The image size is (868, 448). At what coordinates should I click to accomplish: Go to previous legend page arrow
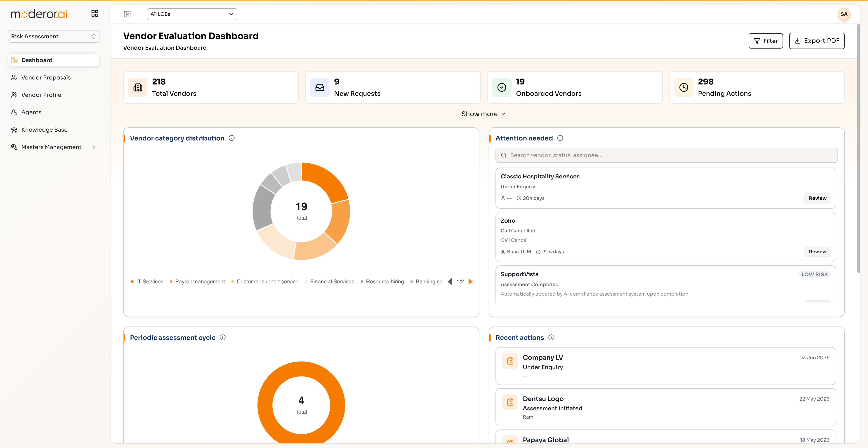450,281
